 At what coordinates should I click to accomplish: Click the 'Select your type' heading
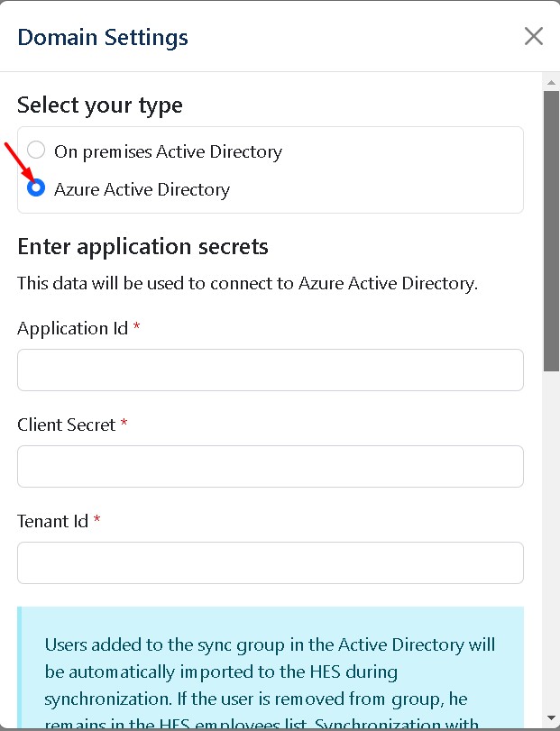[100, 105]
